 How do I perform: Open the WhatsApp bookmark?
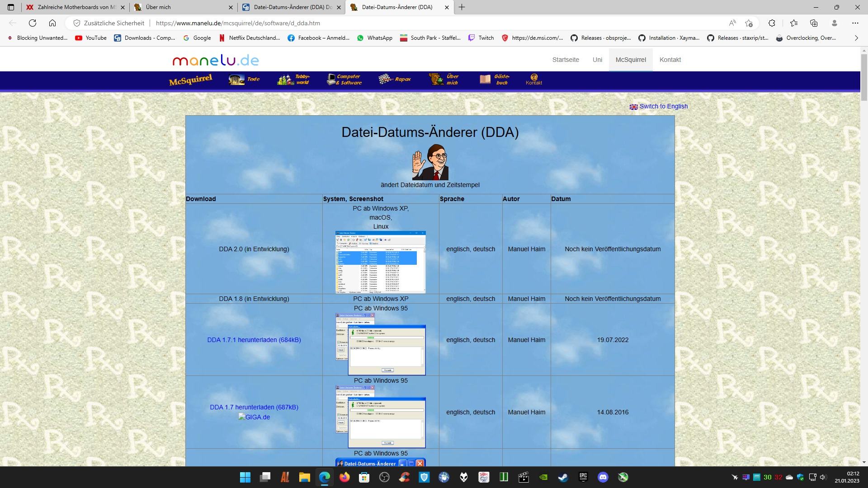point(374,38)
